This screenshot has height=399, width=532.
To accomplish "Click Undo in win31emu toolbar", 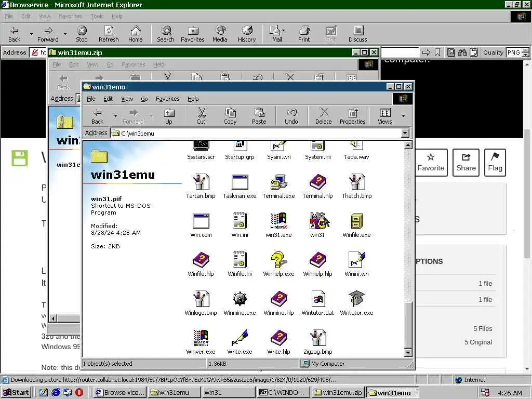I will point(291,116).
